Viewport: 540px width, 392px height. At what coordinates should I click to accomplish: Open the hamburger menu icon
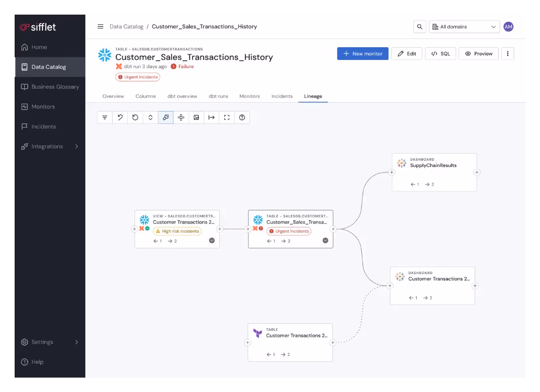100,26
